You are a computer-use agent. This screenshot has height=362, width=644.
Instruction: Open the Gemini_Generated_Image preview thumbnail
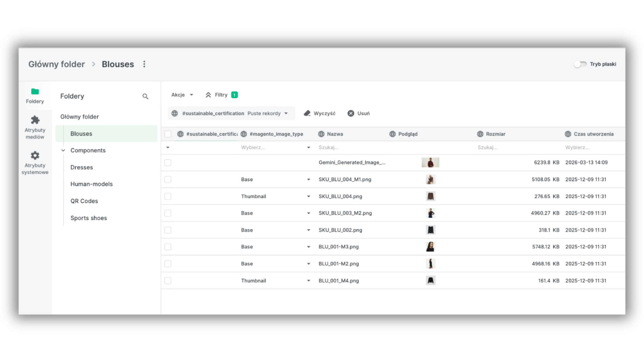pyautogui.click(x=430, y=162)
